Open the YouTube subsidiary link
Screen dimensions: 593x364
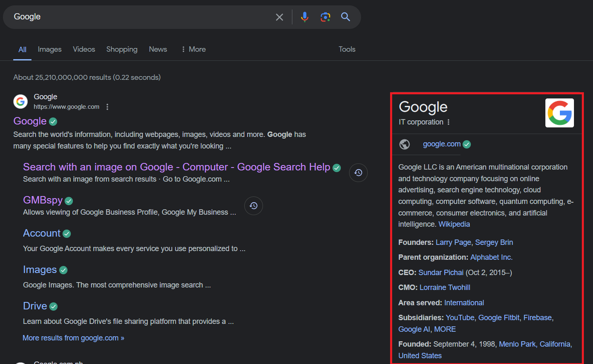(x=460, y=318)
